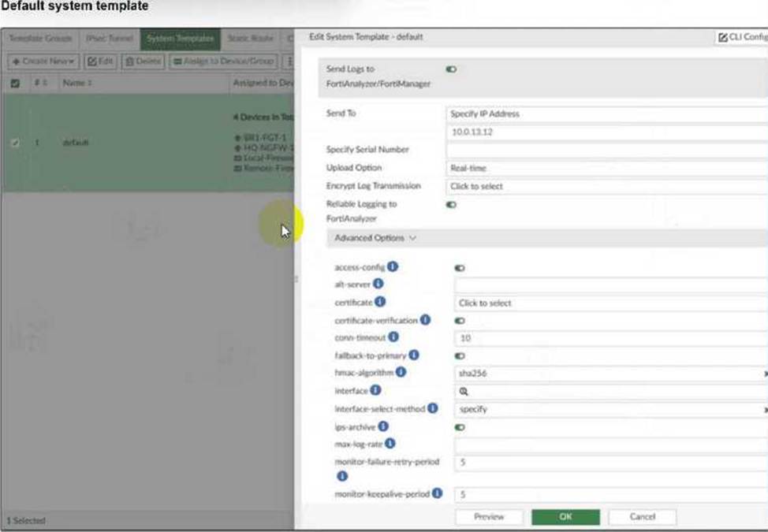Open the Upload Option dropdown
The height and width of the screenshot is (532, 768).
606,168
